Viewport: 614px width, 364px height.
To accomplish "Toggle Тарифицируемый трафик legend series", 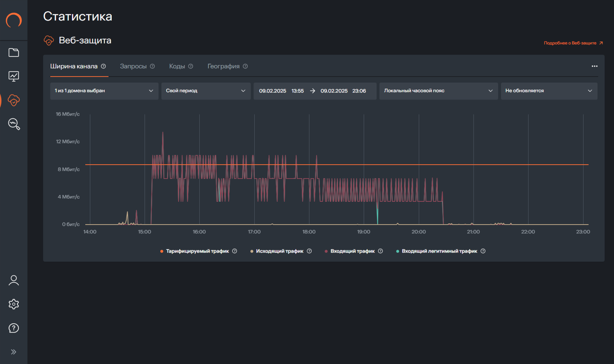I will pos(197,251).
